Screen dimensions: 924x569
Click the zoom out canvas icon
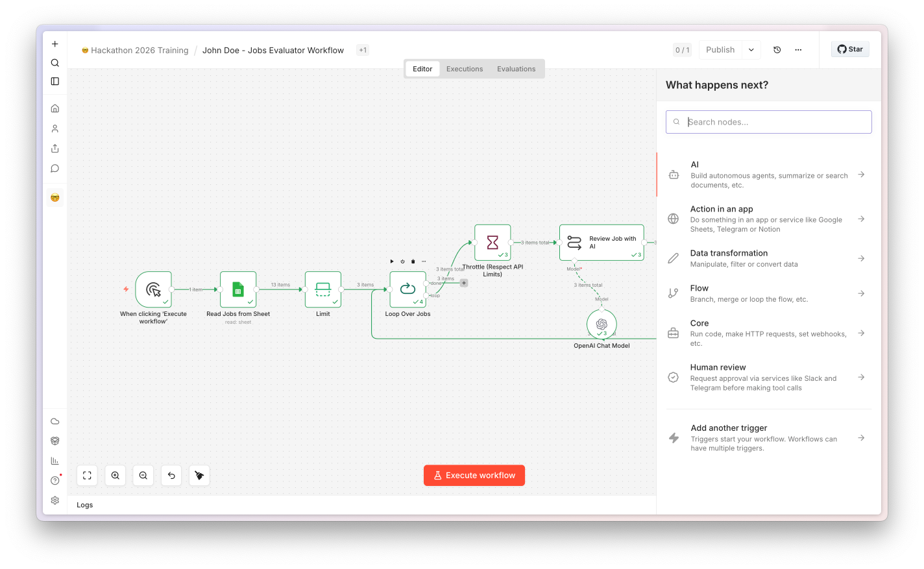[x=143, y=476]
